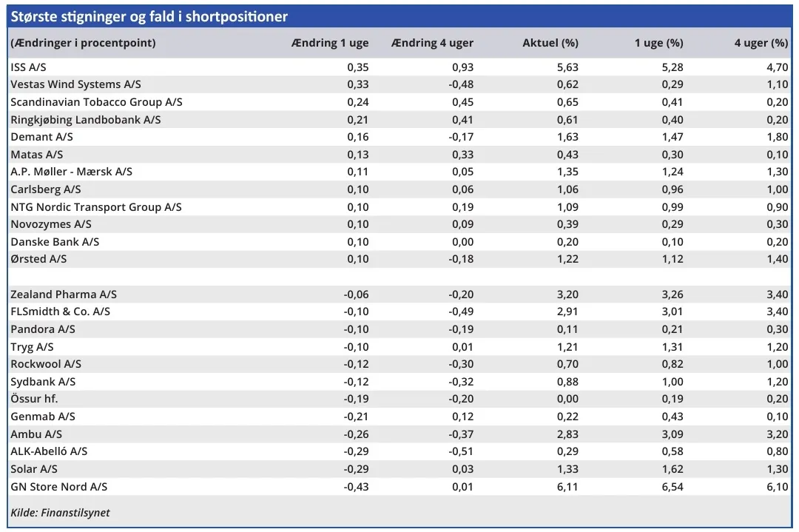Viewport: 799px width, 532px height.
Task: Select the 'GN Store Nord A/S' row name
Action: 59,487
